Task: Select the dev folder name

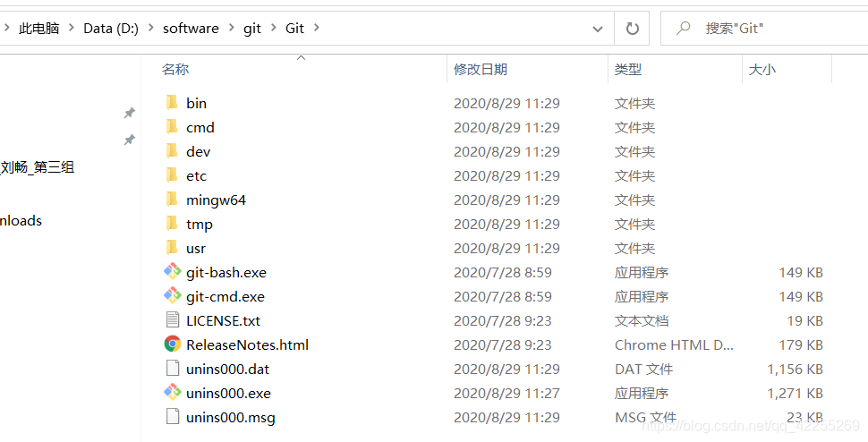Action: 198,151
